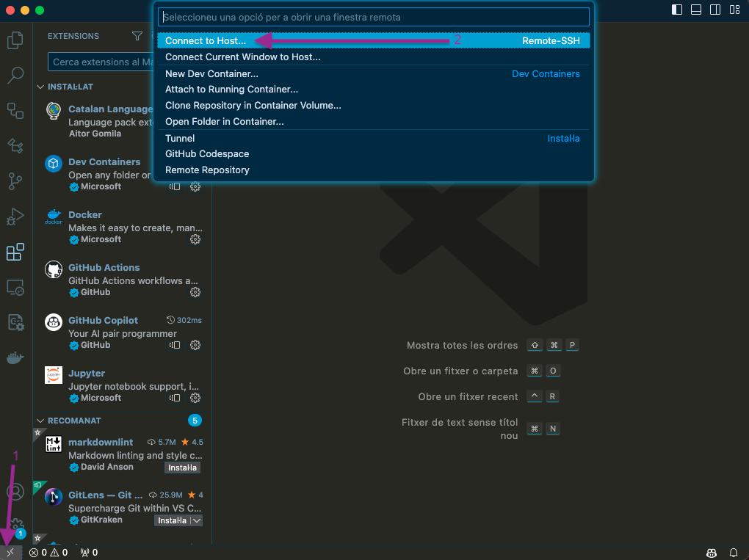Click the ports forwarded status item
This screenshot has height=560, width=749.
(90, 553)
